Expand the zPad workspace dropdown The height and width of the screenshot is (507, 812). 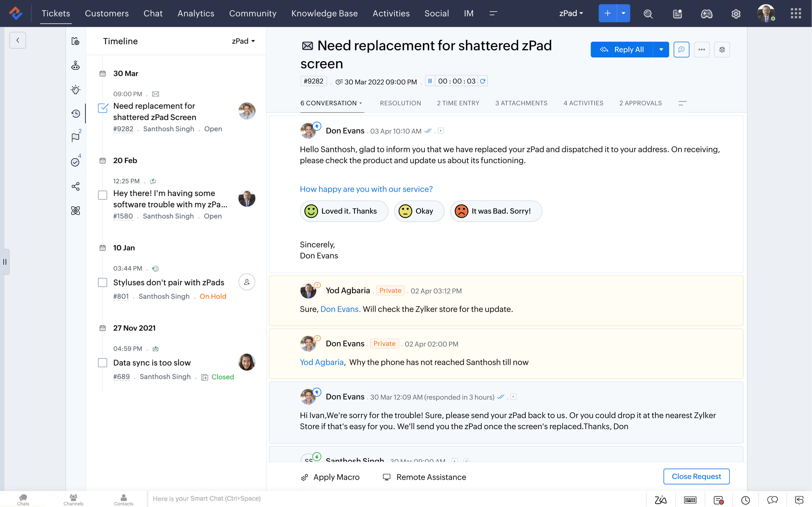(x=570, y=13)
